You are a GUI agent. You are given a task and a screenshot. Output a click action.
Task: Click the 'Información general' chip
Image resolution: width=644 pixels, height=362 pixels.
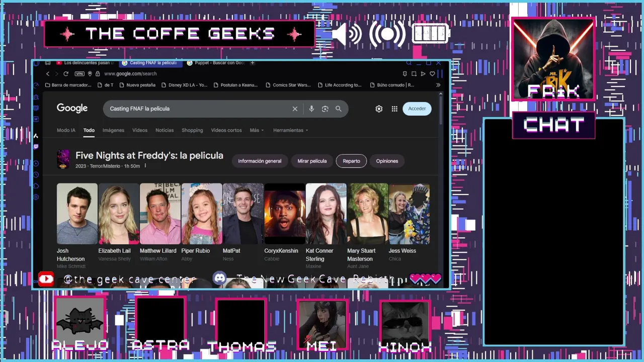coord(260,161)
